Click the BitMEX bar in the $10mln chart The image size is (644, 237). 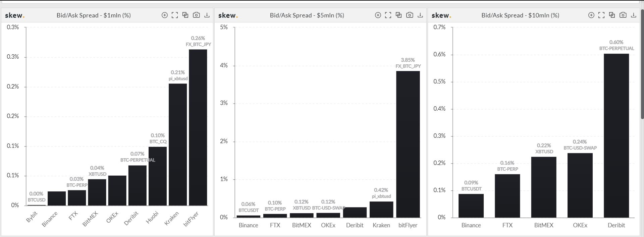544,187
